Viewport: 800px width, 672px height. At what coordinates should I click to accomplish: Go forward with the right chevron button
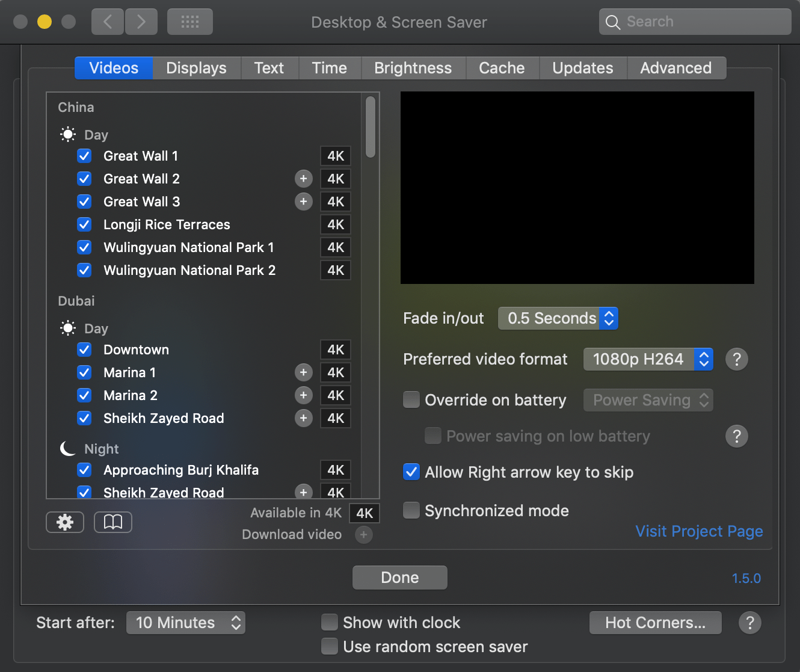141,22
